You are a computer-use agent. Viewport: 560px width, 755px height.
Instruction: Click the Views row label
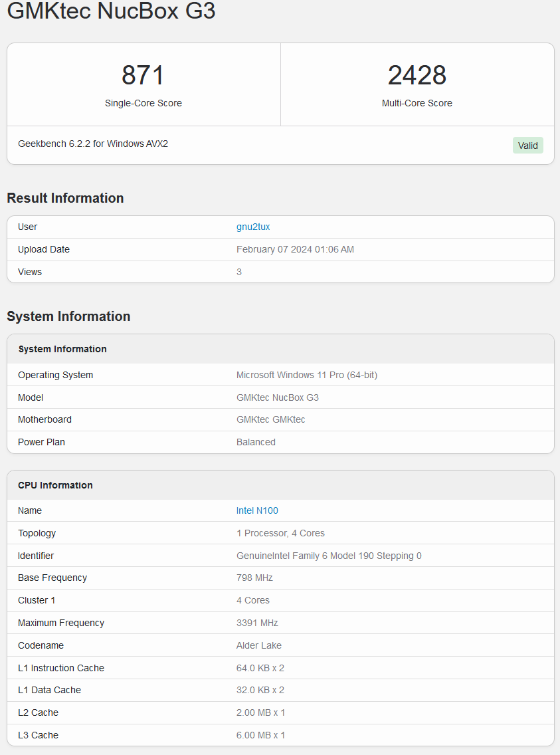pyautogui.click(x=30, y=272)
